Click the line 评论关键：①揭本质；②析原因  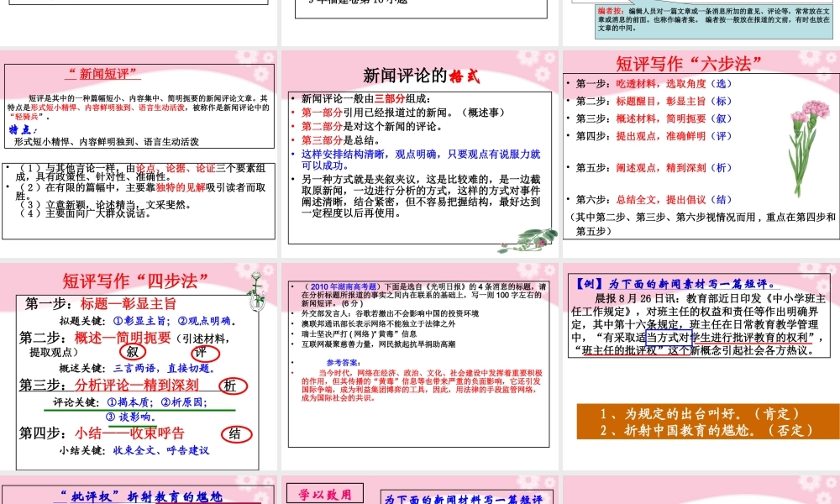tap(130, 402)
